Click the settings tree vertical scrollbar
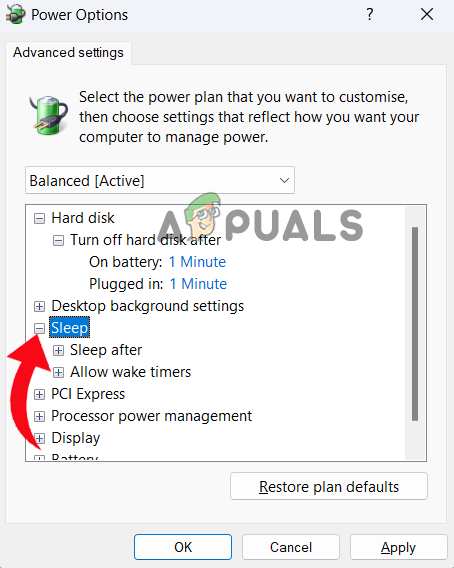 click(x=415, y=333)
